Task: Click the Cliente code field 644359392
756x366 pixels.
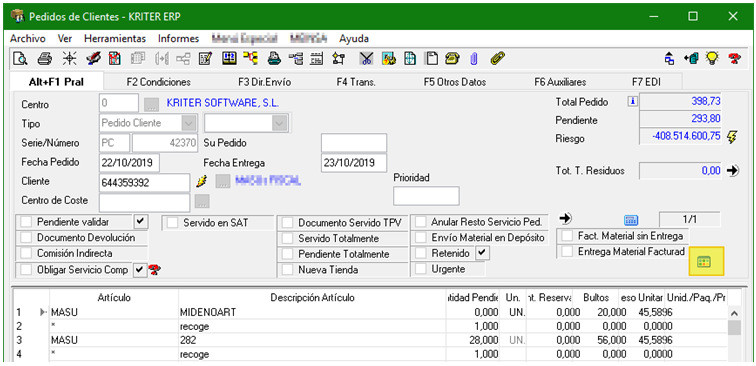Action: click(145, 183)
